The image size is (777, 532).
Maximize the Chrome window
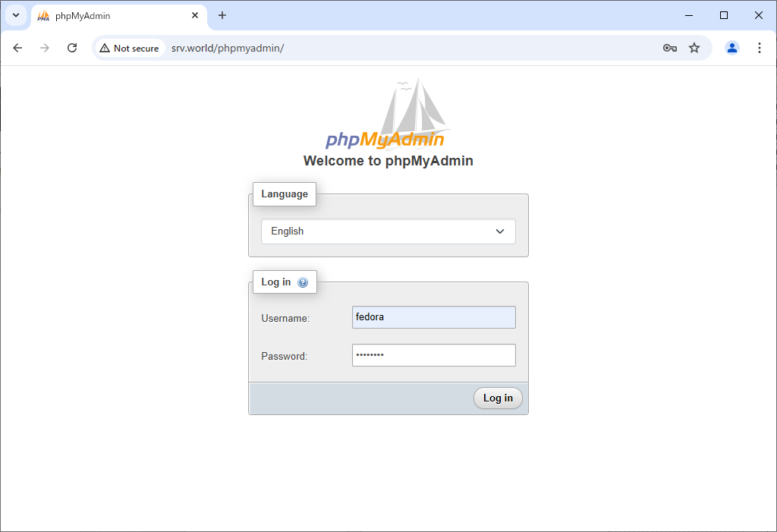click(x=724, y=15)
